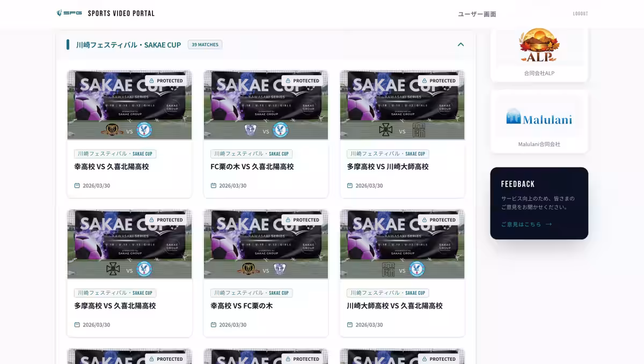644x364 pixels.
Task: Open the 幸高校 VS FC栗の木 match thumbnail
Action: pyautogui.click(x=266, y=244)
